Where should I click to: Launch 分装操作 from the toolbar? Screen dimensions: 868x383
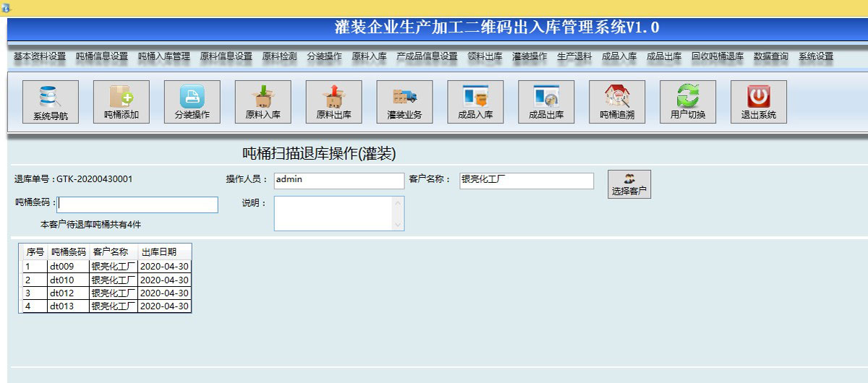tap(192, 102)
